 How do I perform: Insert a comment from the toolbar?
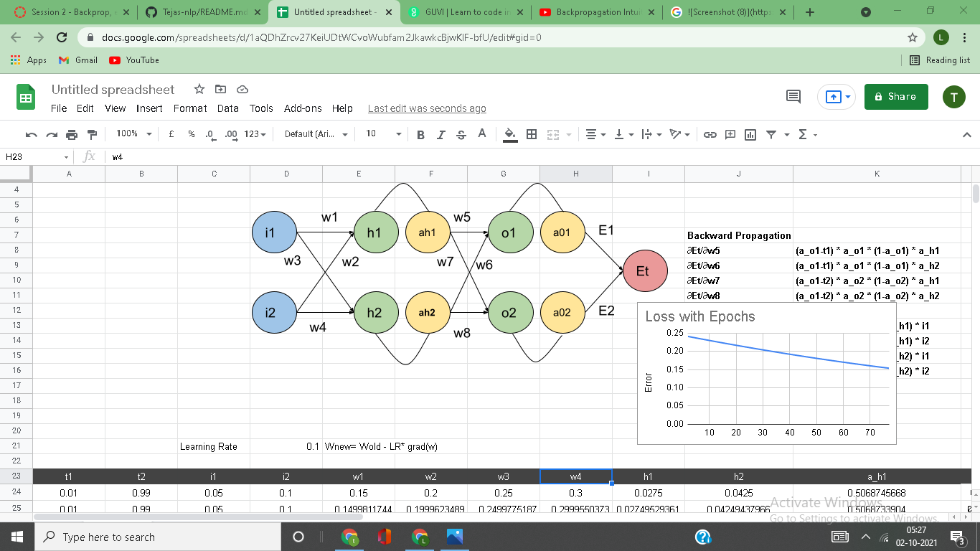730,134
